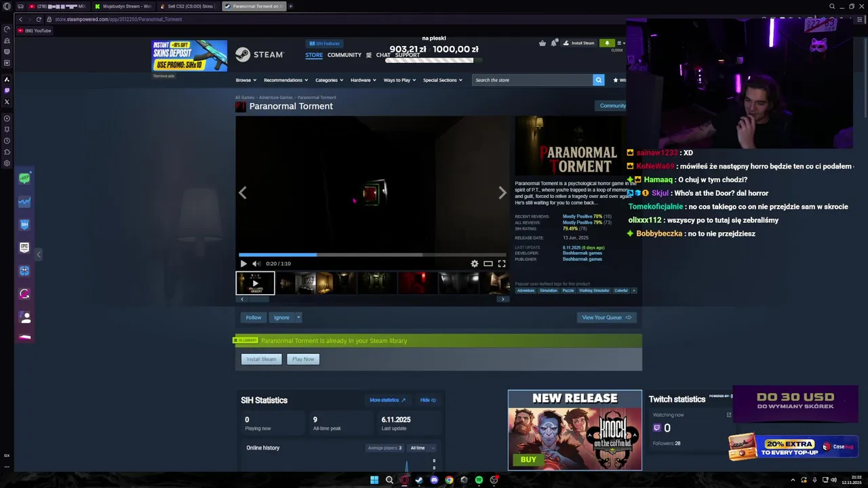868x488 pixels.
Task: Select the red room screenshot thumbnail
Action: click(417, 283)
